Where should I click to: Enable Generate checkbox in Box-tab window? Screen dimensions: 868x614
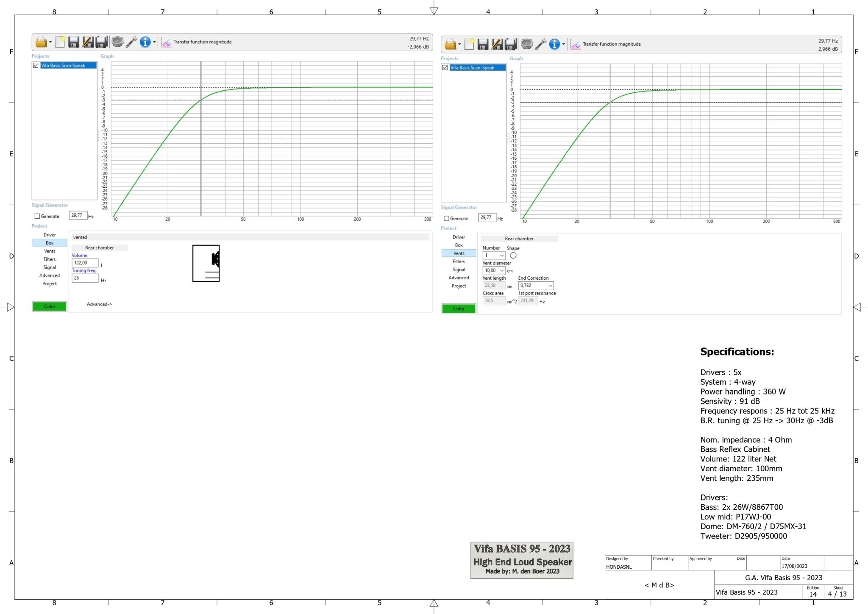pos(37,216)
